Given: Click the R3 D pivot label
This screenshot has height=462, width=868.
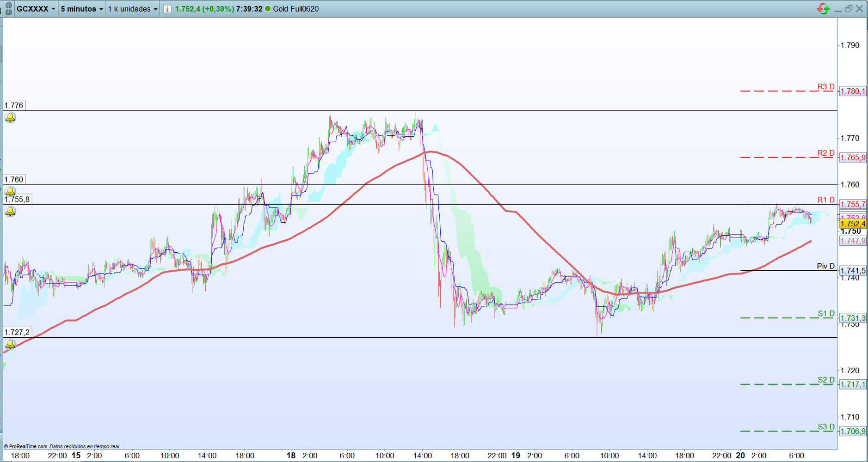Looking at the screenshot, I should (826, 87).
